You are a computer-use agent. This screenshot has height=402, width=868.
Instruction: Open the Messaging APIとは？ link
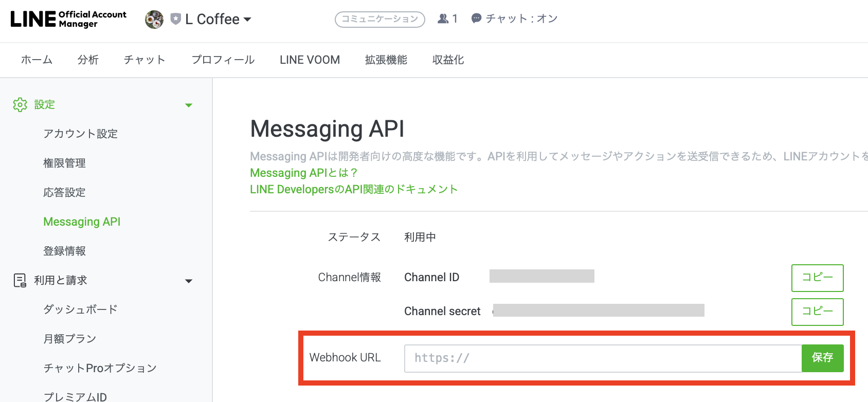(x=304, y=173)
